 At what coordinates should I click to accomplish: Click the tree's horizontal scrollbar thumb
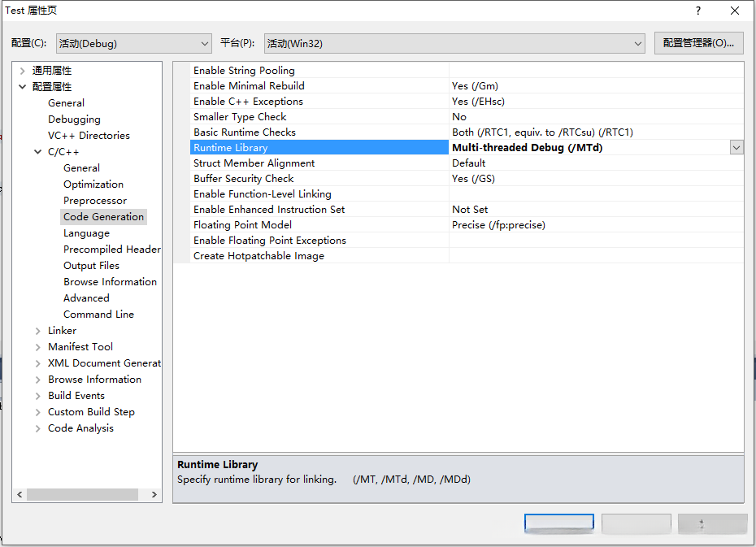tap(82, 494)
